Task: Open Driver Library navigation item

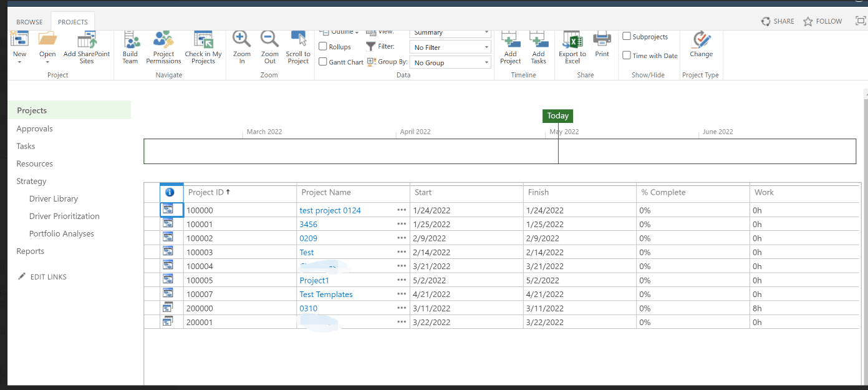Action: tap(54, 198)
